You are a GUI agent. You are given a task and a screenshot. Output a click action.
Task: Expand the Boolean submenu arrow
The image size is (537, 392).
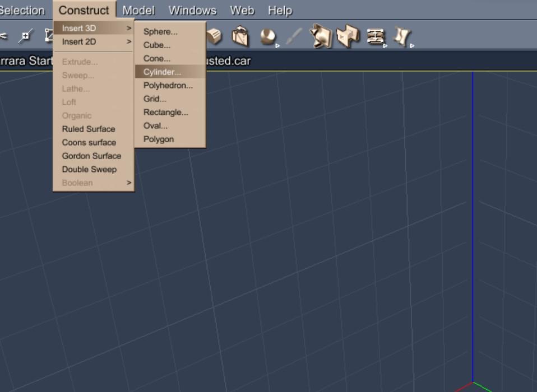[129, 183]
